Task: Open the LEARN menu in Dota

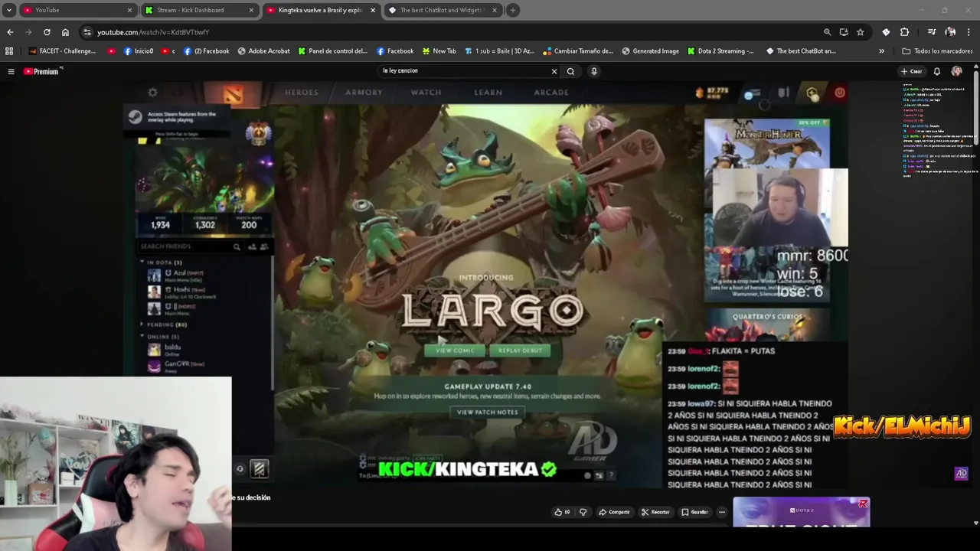Action: point(488,92)
